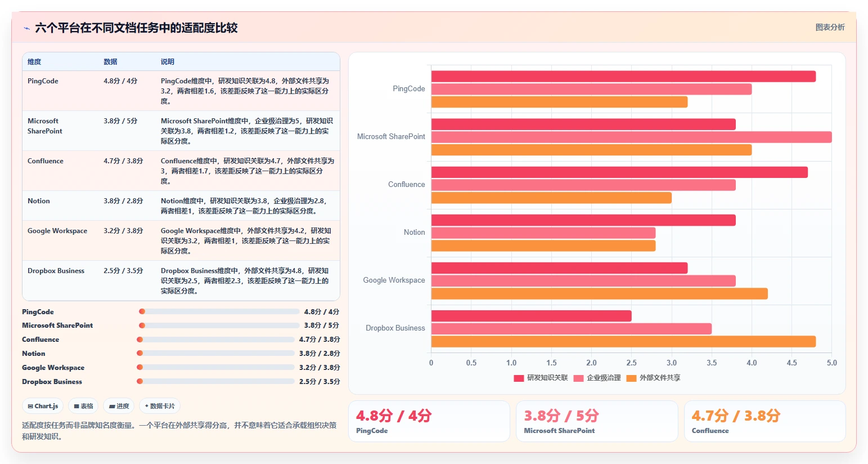The height and width of the screenshot is (464, 868).
Task: Click the PingCode progress bar track
Action: pyautogui.click(x=219, y=311)
